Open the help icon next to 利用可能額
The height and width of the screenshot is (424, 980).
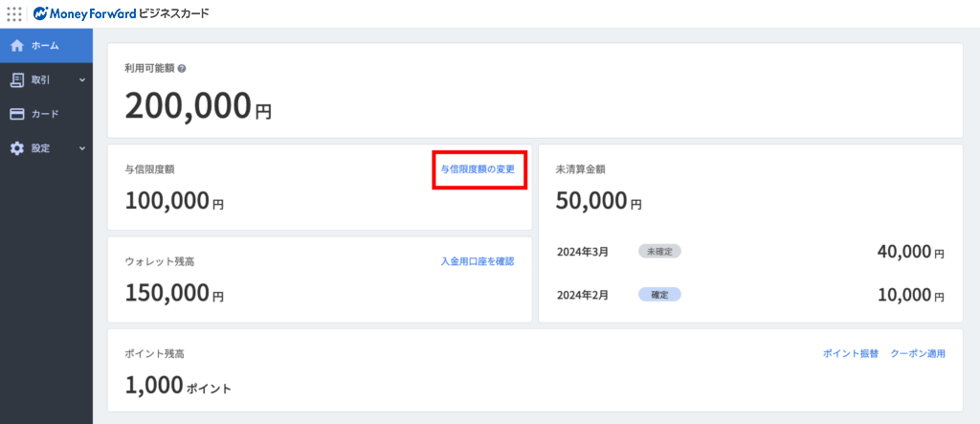(x=182, y=69)
